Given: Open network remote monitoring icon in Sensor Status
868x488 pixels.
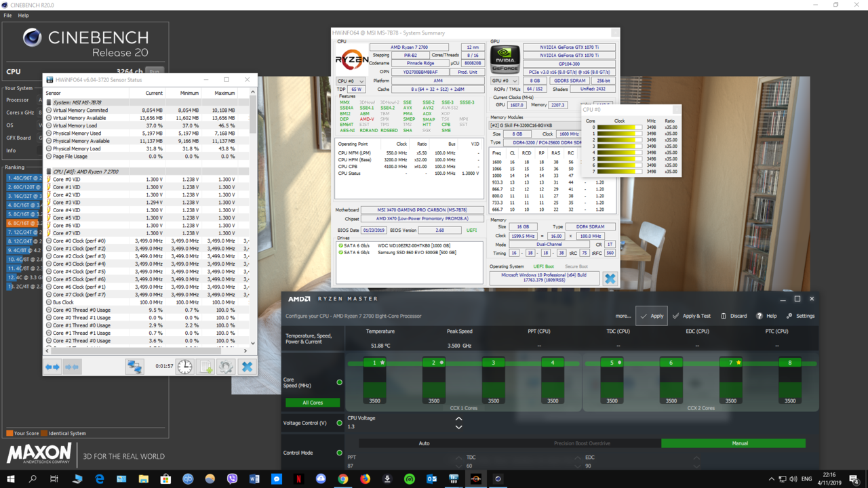Looking at the screenshot, I should pyautogui.click(x=134, y=367).
